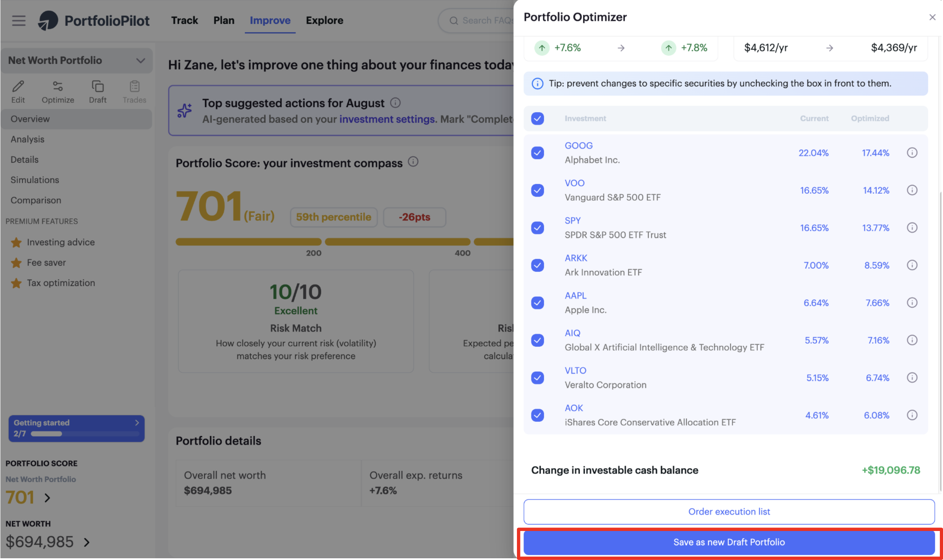Click the tip info icon in optimizer
The width and height of the screenshot is (943, 560).
[537, 84]
